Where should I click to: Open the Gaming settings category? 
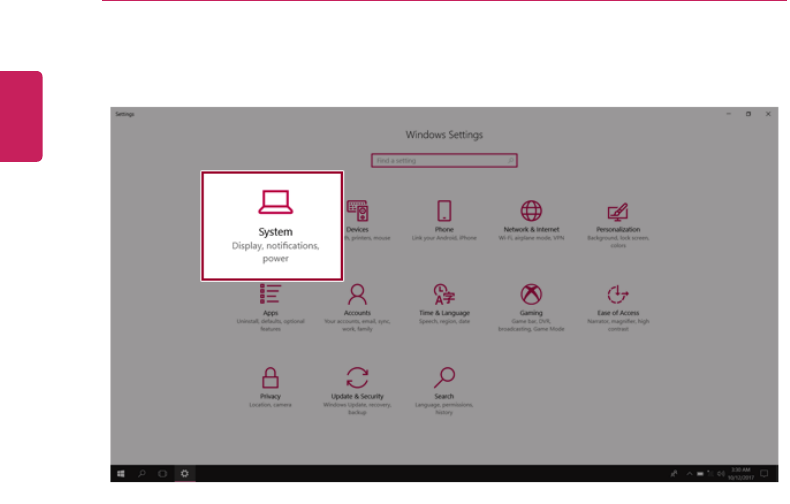click(x=531, y=307)
